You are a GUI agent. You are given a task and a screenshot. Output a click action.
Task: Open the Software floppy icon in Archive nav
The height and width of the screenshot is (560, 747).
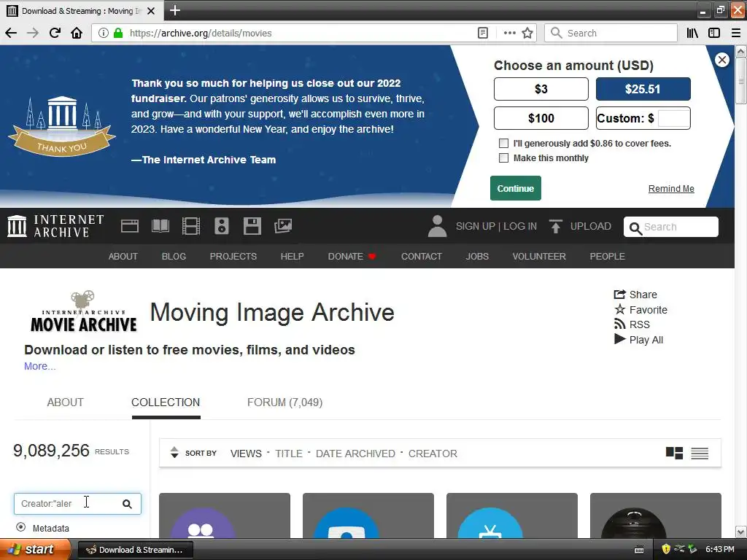(x=252, y=226)
